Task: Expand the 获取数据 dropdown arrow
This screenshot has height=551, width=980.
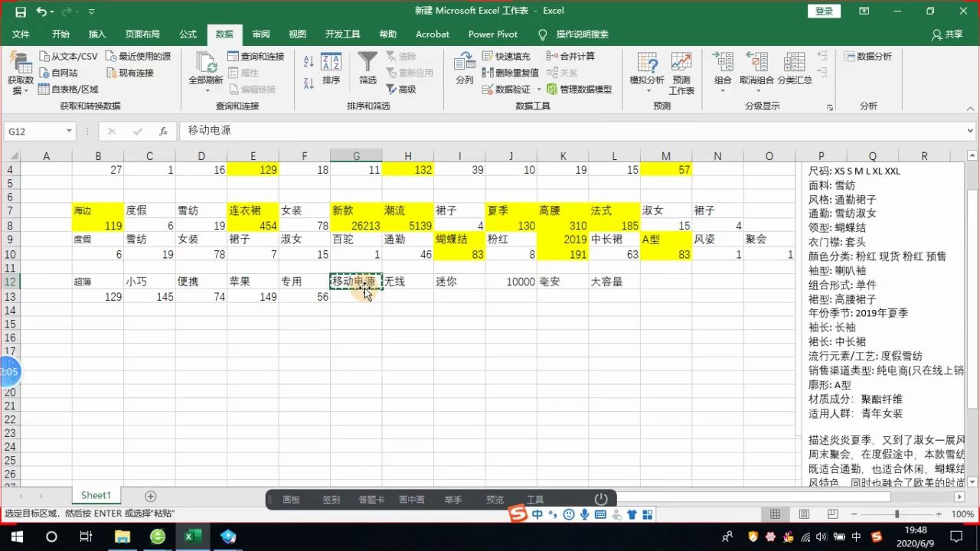Action: click(25, 91)
